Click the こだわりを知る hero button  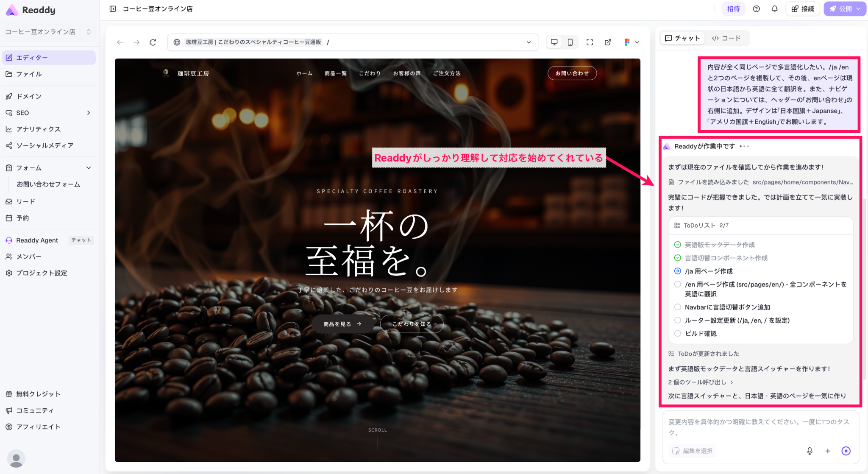[412, 324]
